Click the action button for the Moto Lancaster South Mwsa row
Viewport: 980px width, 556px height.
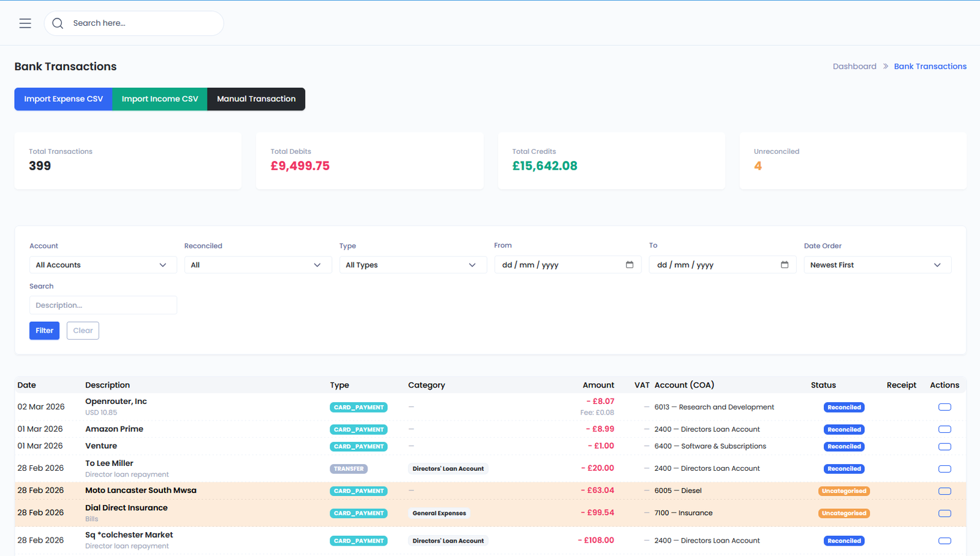click(944, 491)
